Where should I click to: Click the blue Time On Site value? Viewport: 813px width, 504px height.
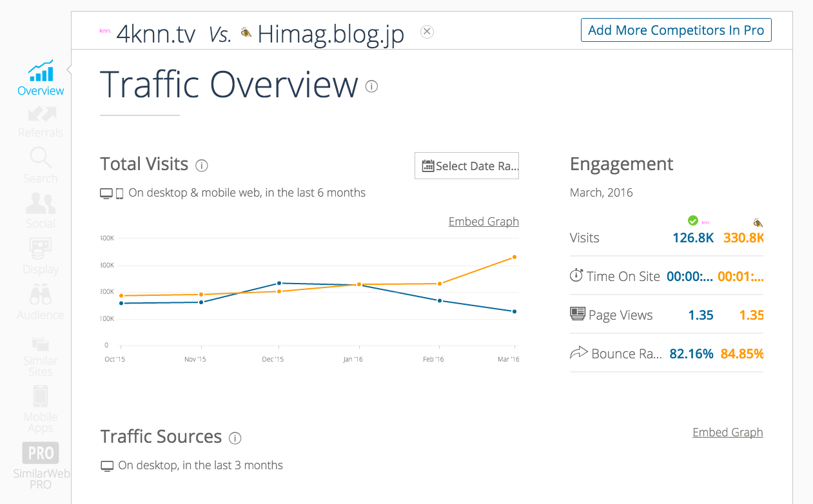coord(690,276)
